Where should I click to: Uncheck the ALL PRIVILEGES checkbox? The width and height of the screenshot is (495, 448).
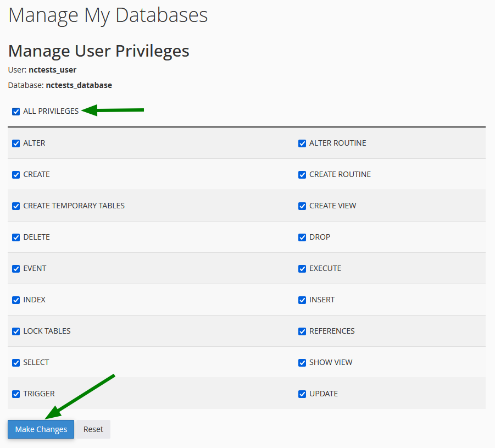tap(16, 111)
